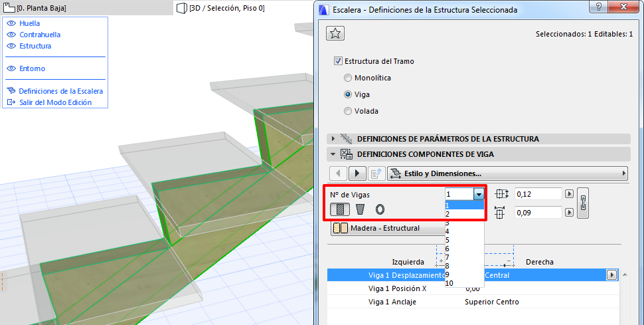Toggle visibility of Huella
The image size is (644, 325).
[x=11, y=23]
